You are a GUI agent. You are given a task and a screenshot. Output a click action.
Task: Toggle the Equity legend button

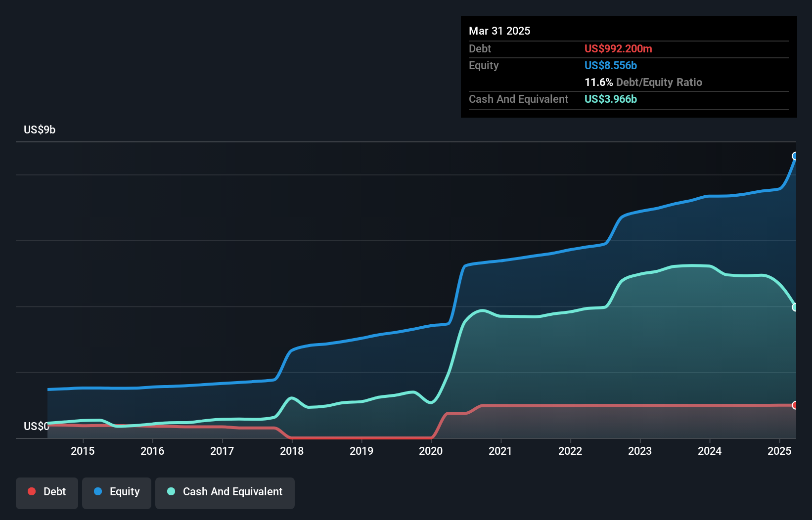click(117, 493)
